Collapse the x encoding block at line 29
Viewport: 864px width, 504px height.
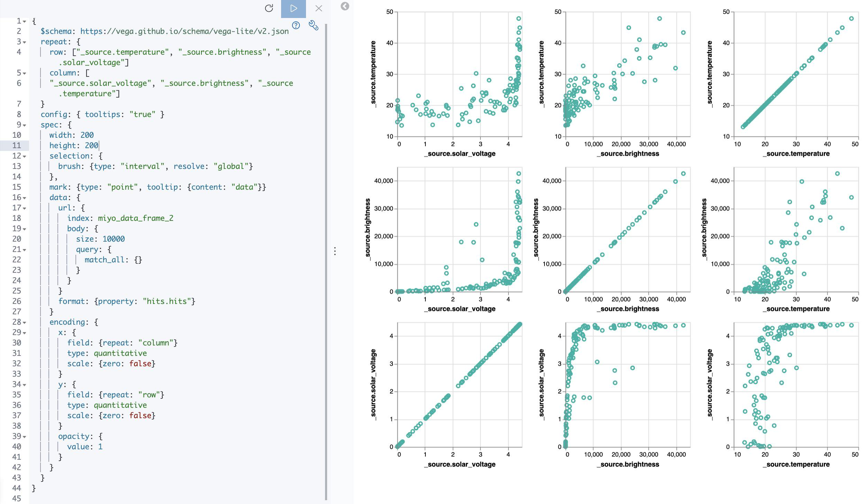(25, 333)
